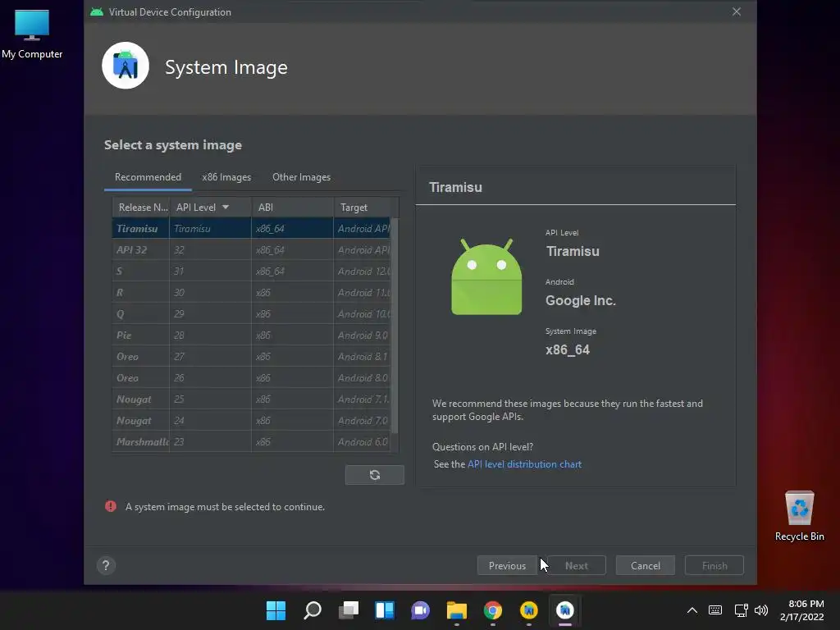840x630 pixels.
Task: Select the Q release row
Action: click(251, 314)
